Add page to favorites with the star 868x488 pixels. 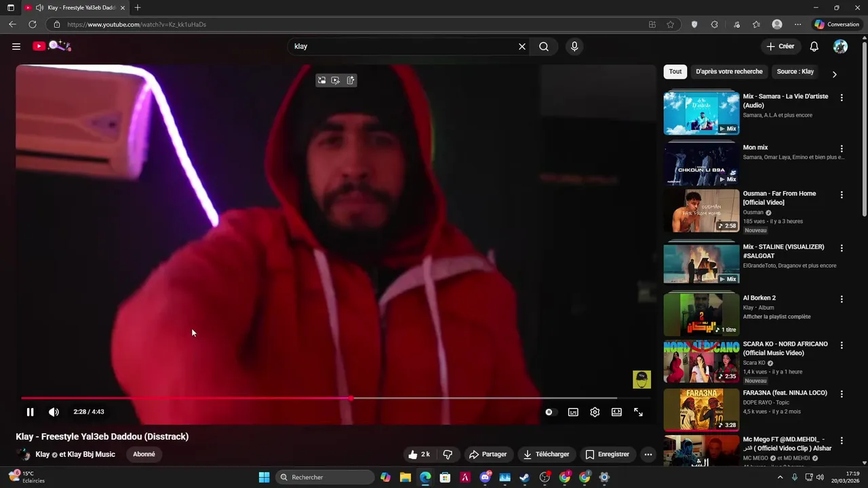click(670, 24)
